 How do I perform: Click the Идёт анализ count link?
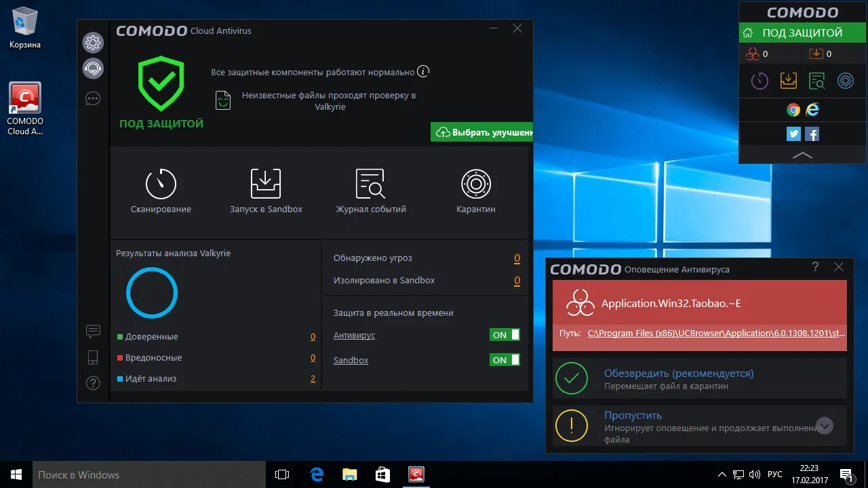(313, 379)
